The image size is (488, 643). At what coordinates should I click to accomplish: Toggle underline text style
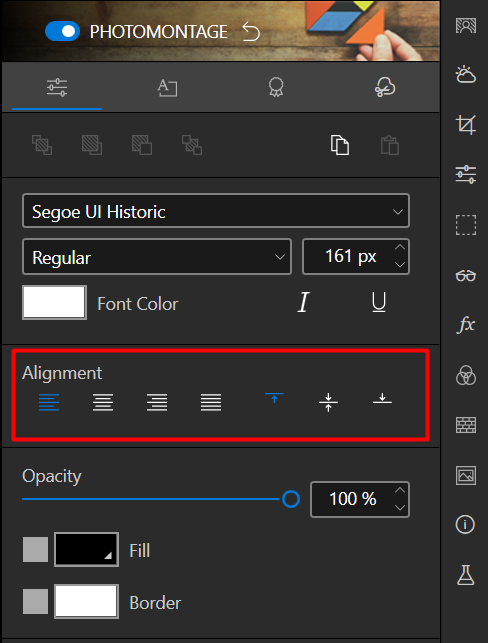pyautogui.click(x=379, y=303)
